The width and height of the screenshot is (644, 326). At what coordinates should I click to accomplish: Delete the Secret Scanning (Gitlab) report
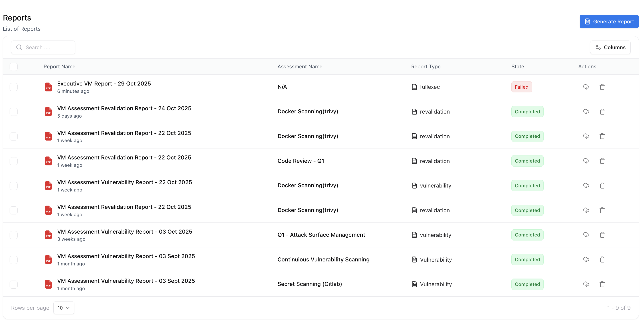602,284
